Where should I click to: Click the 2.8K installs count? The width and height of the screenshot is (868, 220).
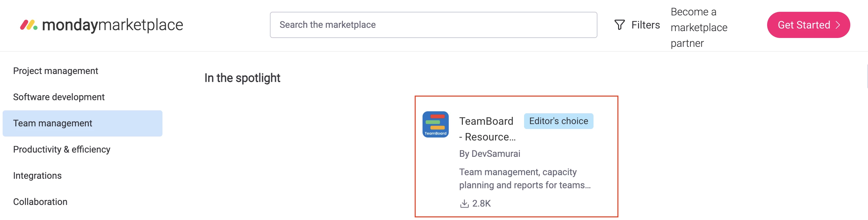(x=481, y=204)
